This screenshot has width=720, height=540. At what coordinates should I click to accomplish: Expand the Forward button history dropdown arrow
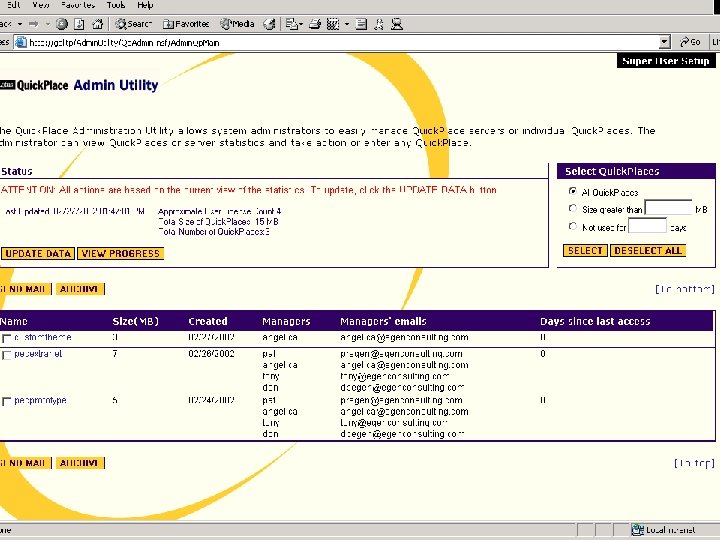[x=47, y=24]
